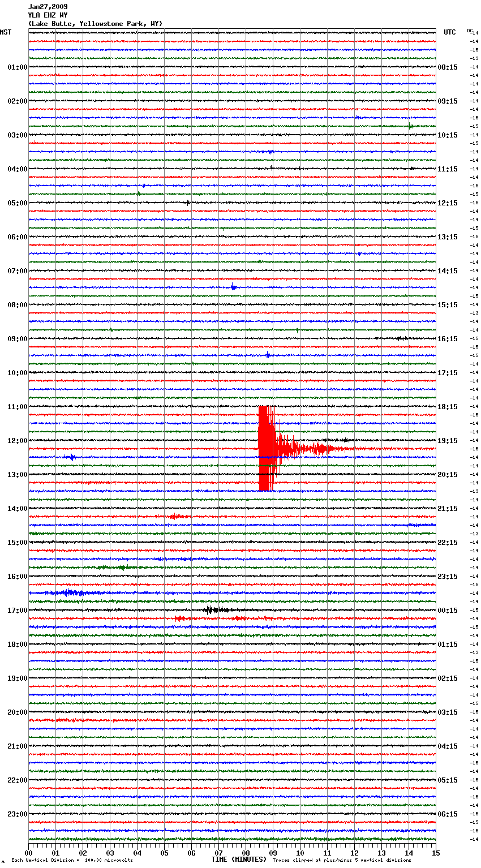Click the 16:15 UTC time label
The height and width of the screenshot is (868, 481).
pos(448,339)
